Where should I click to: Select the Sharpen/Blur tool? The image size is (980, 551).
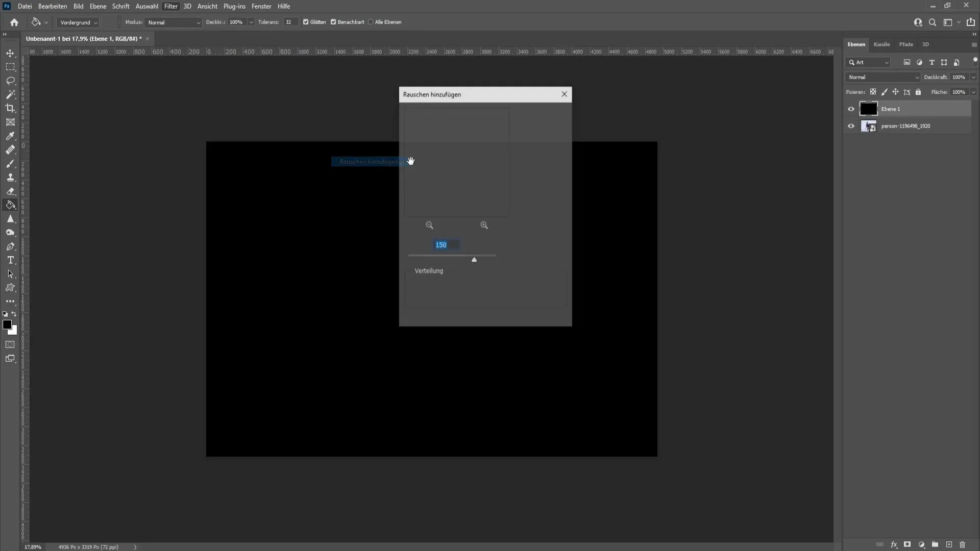10,218
